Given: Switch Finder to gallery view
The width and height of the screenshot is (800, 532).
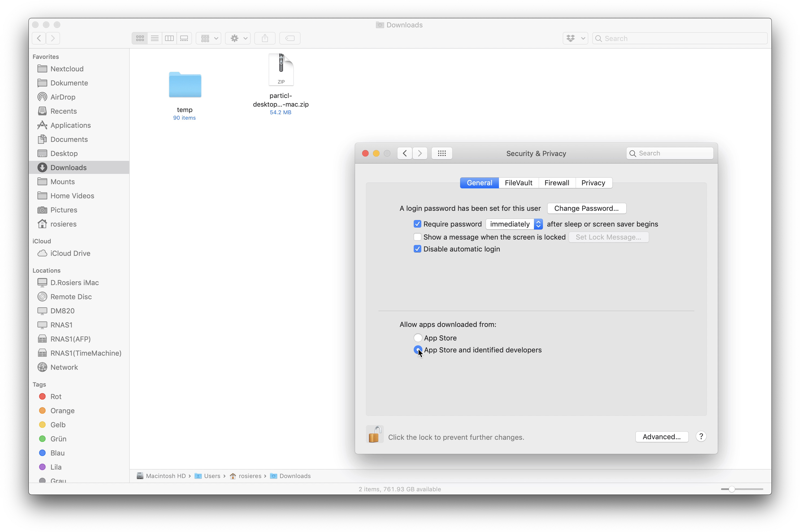Looking at the screenshot, I should (184, 38).
